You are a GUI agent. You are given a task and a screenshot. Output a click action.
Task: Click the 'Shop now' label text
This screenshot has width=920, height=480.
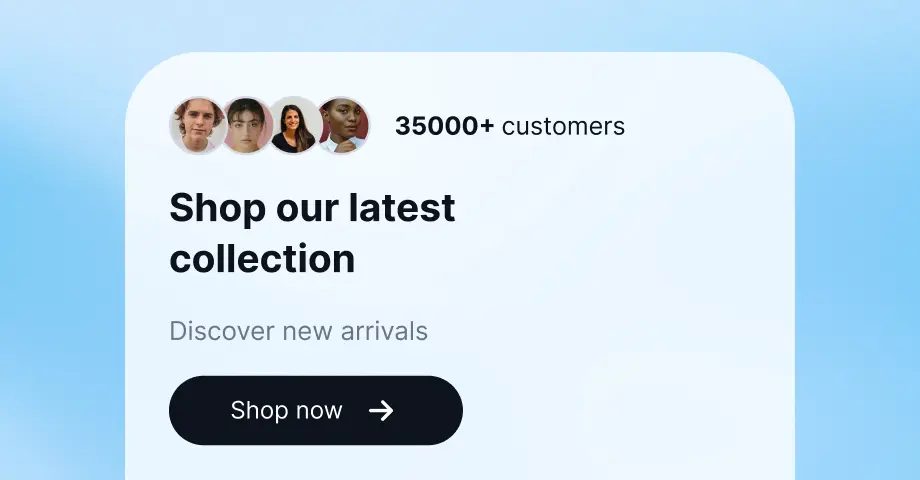[286, 410]
